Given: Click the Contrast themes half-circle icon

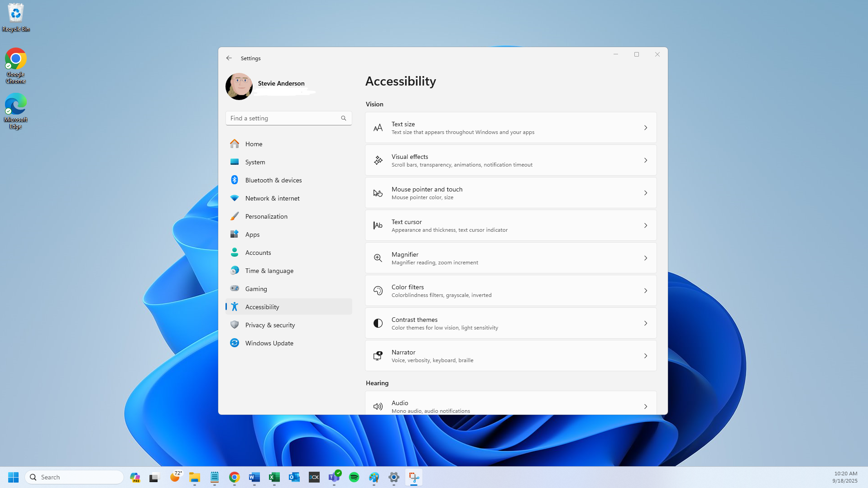Looking at the screenshot, I should tap(378, 323).
